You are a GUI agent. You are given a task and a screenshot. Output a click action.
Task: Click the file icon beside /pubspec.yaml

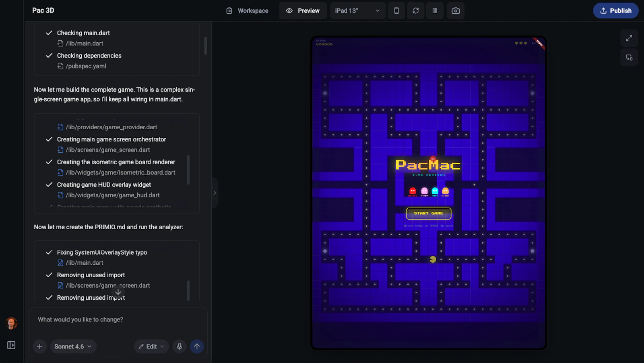coord(60,66)
